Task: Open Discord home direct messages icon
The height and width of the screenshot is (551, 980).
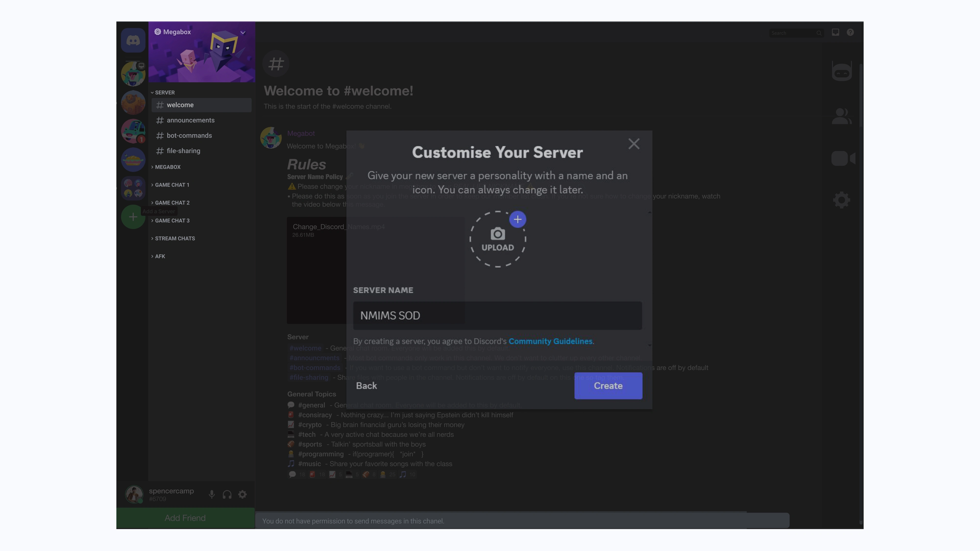Action: 133,40
